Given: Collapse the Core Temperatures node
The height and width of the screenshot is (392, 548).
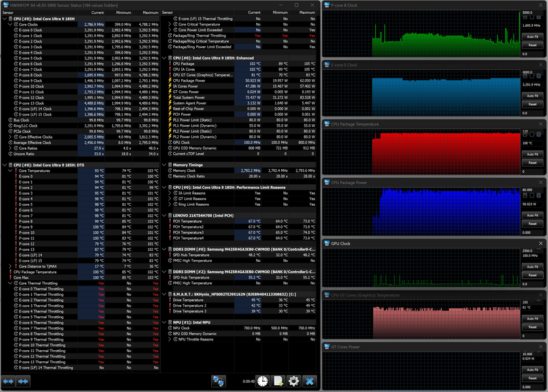Looking at the screenshot, I should point(10,171).
